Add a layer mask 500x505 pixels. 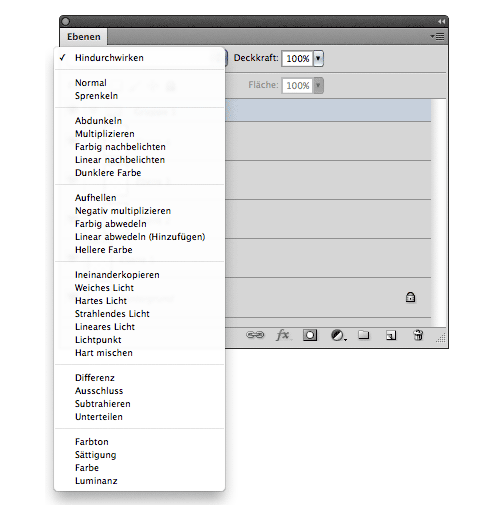pyautogui.click(x=310, y=335)
